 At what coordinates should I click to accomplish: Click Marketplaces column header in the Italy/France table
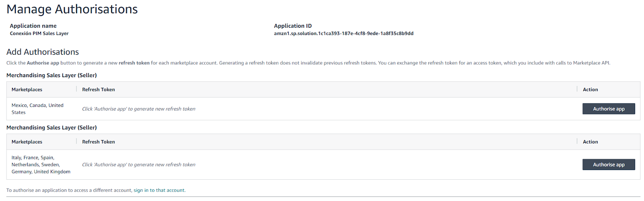tap(27, 142)
